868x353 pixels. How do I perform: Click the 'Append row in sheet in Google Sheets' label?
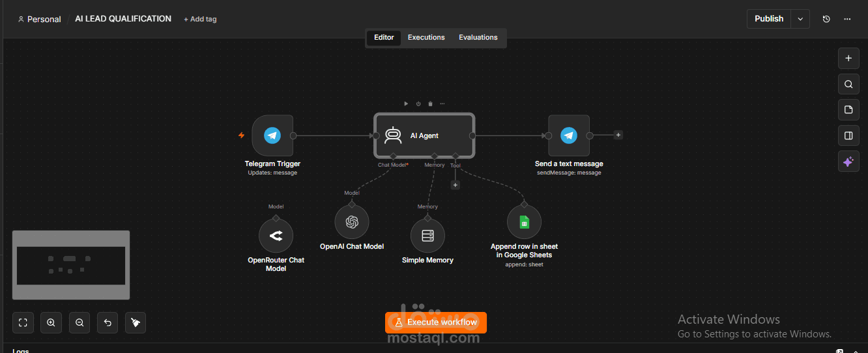click(x=524, y=251)
